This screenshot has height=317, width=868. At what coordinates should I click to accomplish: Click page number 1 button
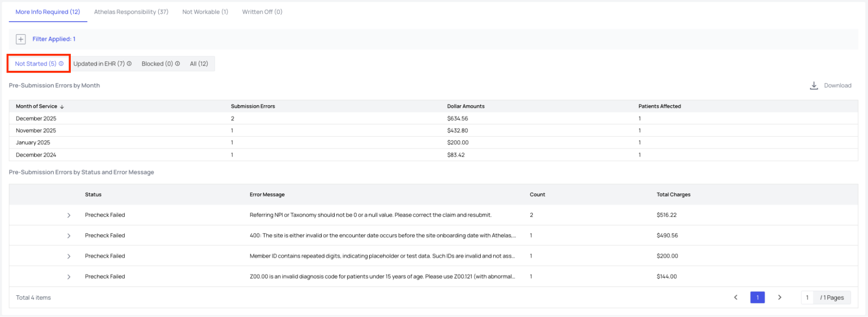click(x=757, y=297)
